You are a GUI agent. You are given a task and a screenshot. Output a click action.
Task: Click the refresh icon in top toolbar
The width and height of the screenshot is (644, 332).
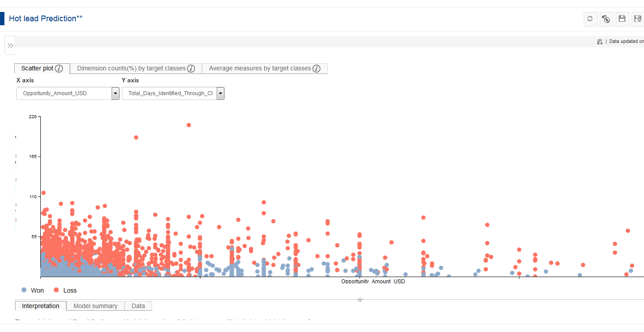(589, 19)
